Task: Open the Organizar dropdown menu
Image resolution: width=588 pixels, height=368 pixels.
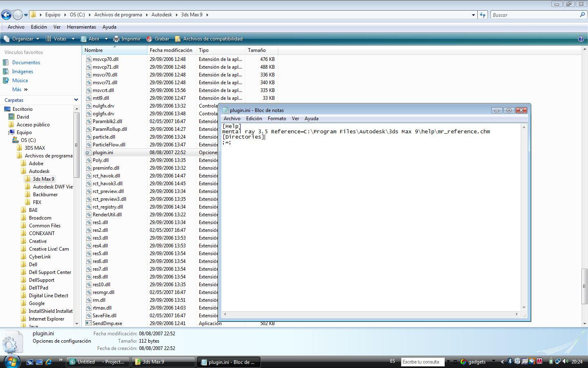Action: [22, 39]
